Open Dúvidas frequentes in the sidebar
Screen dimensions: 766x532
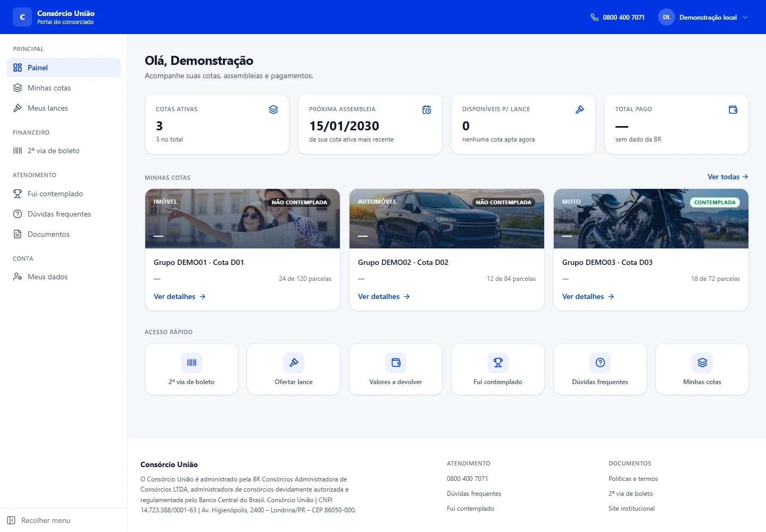(63, 214)
